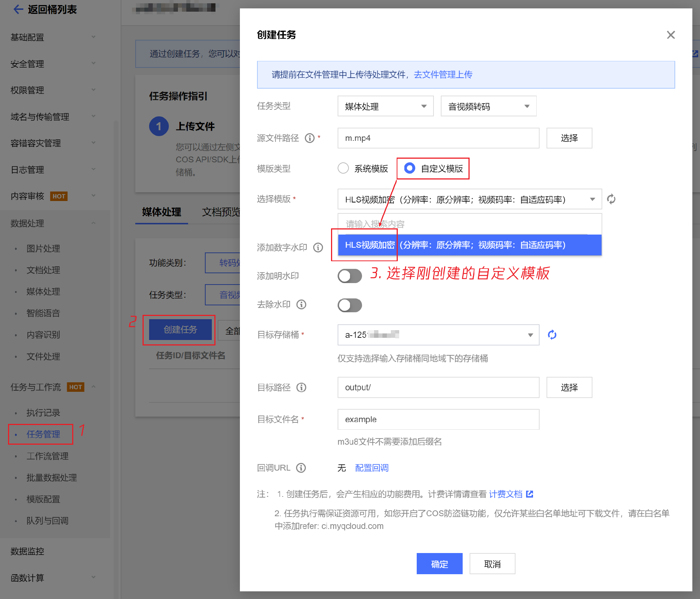Open 模版配置 in the sidebar
This screenshot has height=599, width=700.
pos(43,499)
